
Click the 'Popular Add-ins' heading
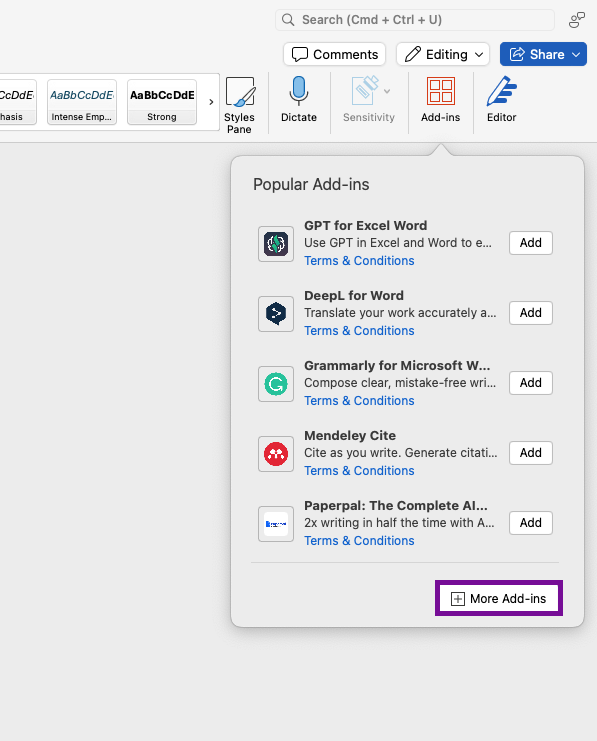pyautogui.click(x=311, y=184)
